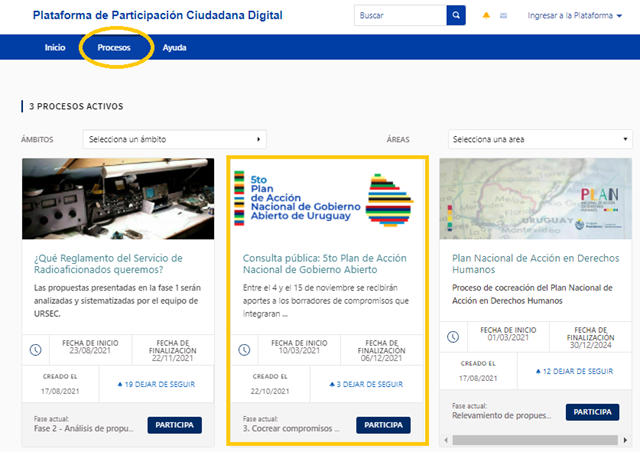The height and width of the screenshot is (452, 640).
Task: Click bell icon beside 19 Dejar de seguir
Action: [120, 384]
